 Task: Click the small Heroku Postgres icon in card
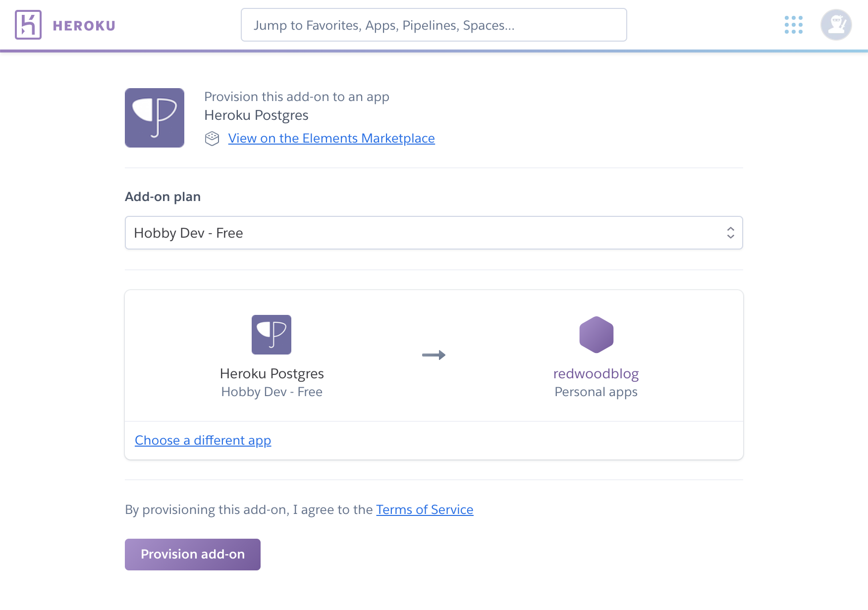271,335
